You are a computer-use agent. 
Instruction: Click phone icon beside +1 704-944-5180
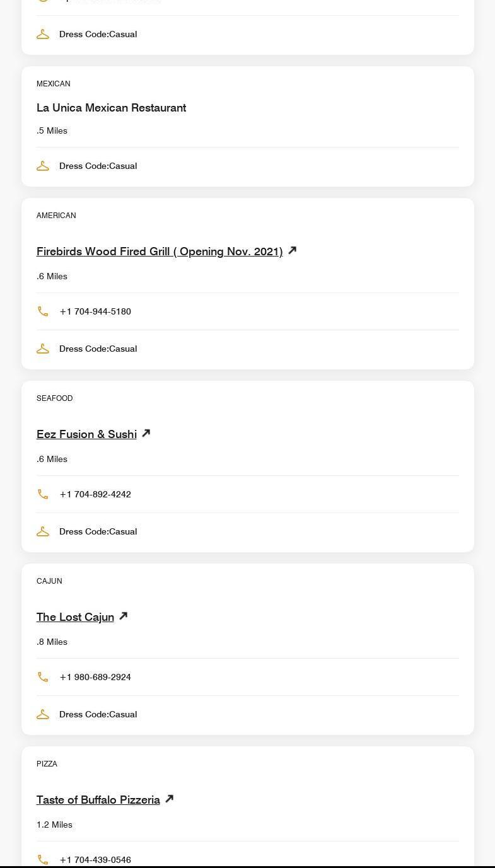[x=43, y=311]
